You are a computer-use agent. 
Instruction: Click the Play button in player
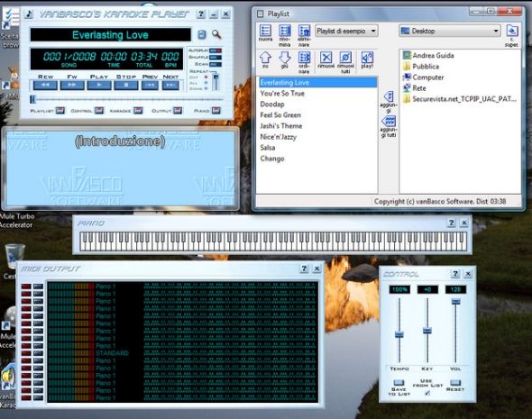pos(99,85)
